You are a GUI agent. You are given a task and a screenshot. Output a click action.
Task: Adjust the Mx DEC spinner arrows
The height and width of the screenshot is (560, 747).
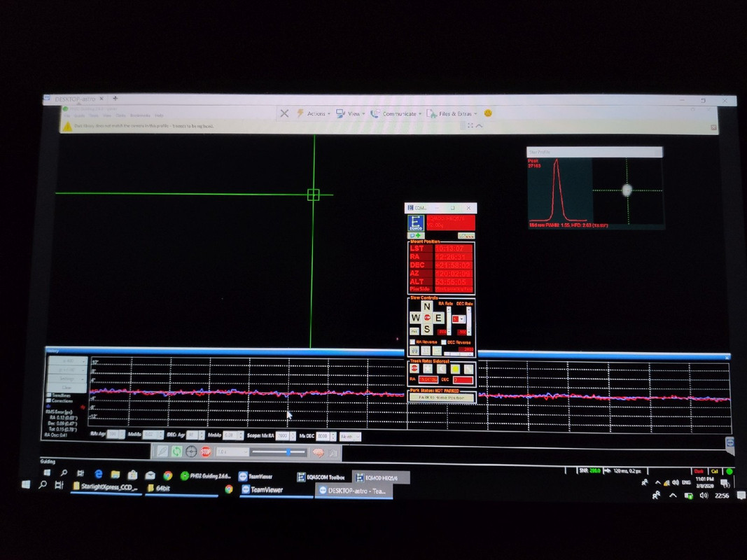tap(334, 436)
